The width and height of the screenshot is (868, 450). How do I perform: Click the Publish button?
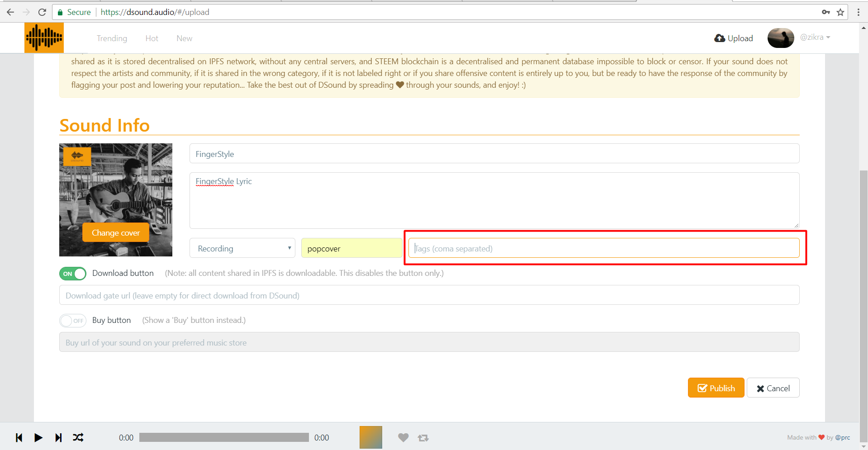tap(716, 388)
